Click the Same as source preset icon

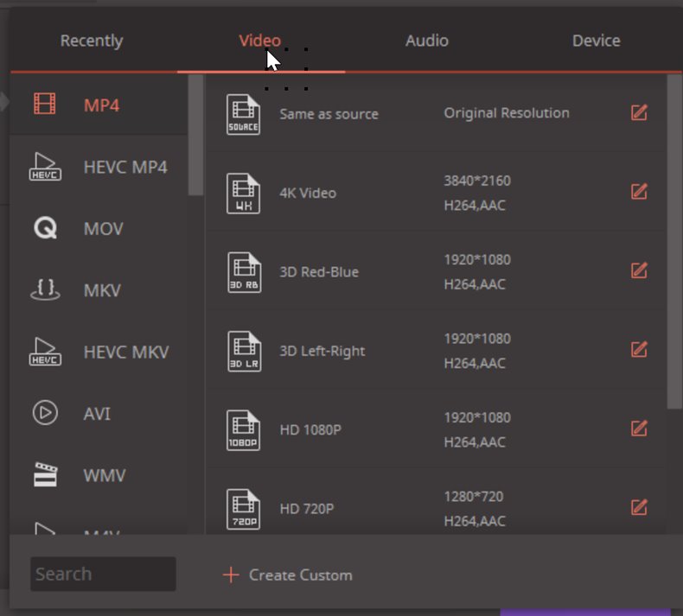tap(244, 115)
